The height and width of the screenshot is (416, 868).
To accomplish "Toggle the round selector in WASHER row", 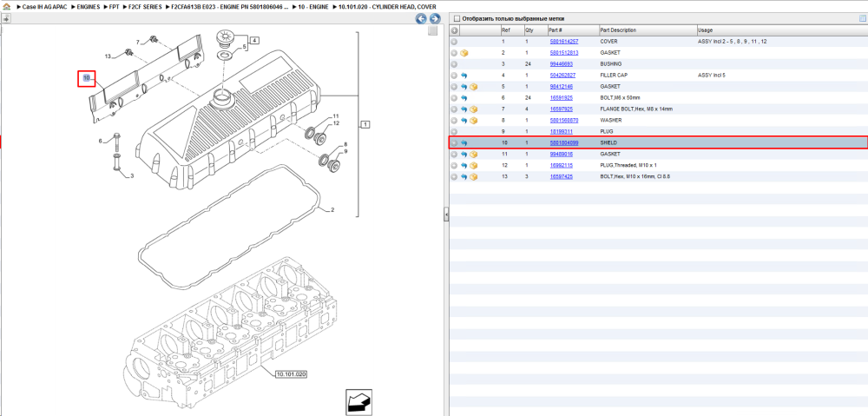I will click(x=454, y=121).
